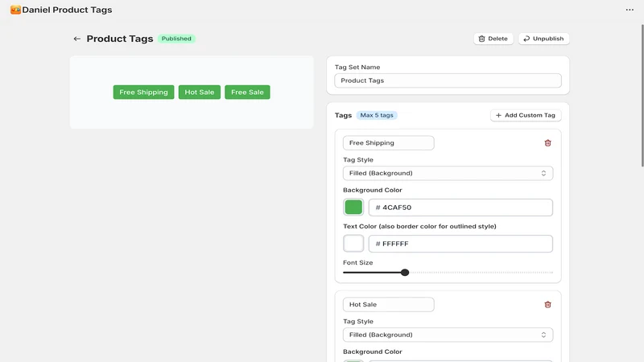Image resolution: width=644 pixels, height=362 pixels.
Task: Click the Unpublish button
Action: click(x=544, y=39)
